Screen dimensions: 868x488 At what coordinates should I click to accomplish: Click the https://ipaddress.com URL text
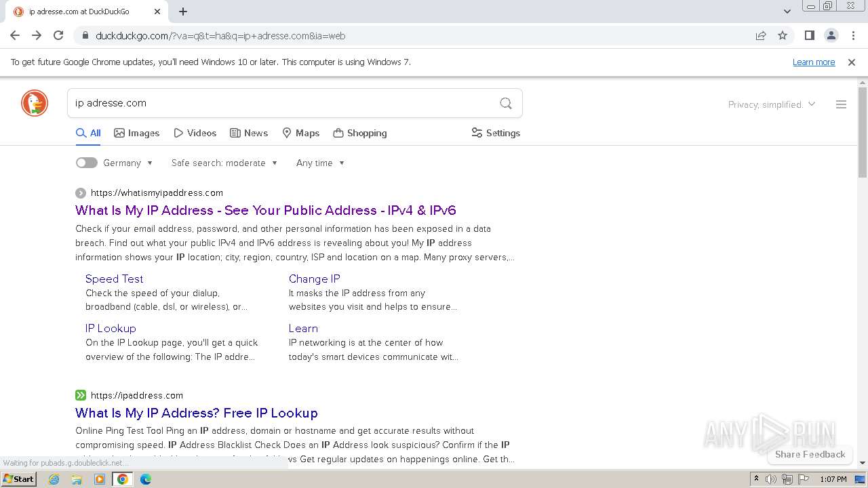tap(137, 395)
